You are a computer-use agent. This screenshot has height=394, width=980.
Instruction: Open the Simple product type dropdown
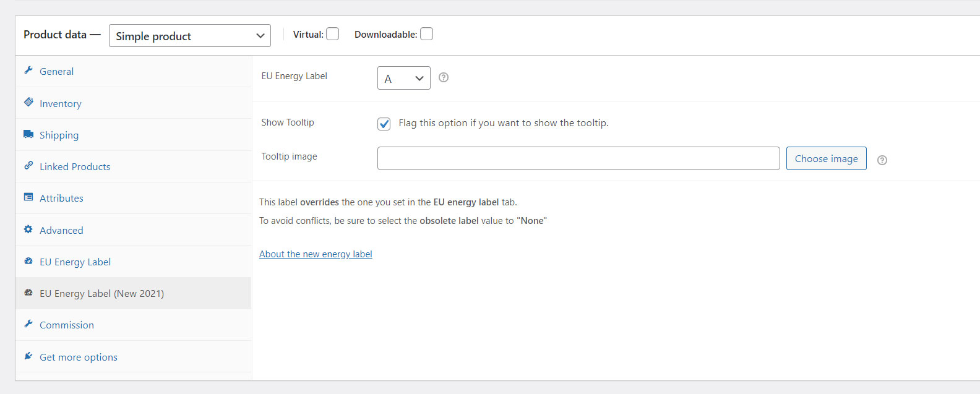tap(189, 36)
